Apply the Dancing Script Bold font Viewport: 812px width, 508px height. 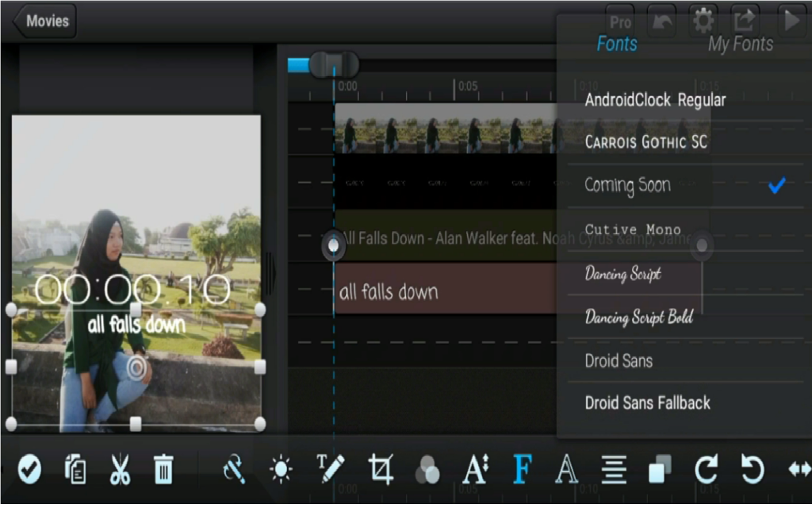point(685,317)
